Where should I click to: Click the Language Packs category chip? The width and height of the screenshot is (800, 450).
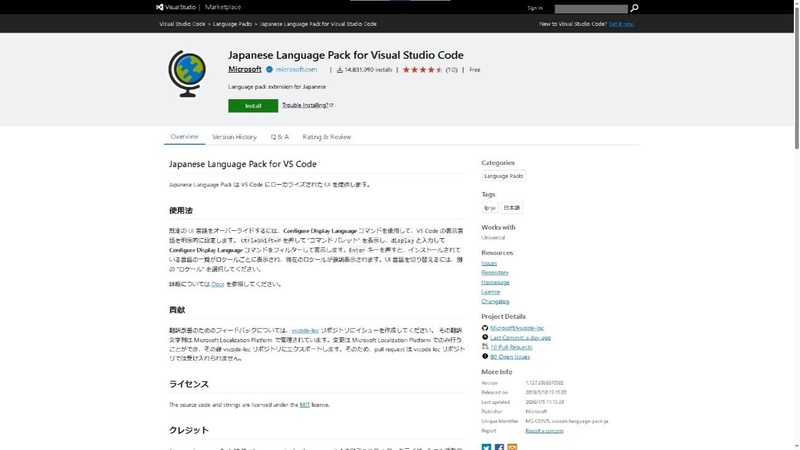504,176
